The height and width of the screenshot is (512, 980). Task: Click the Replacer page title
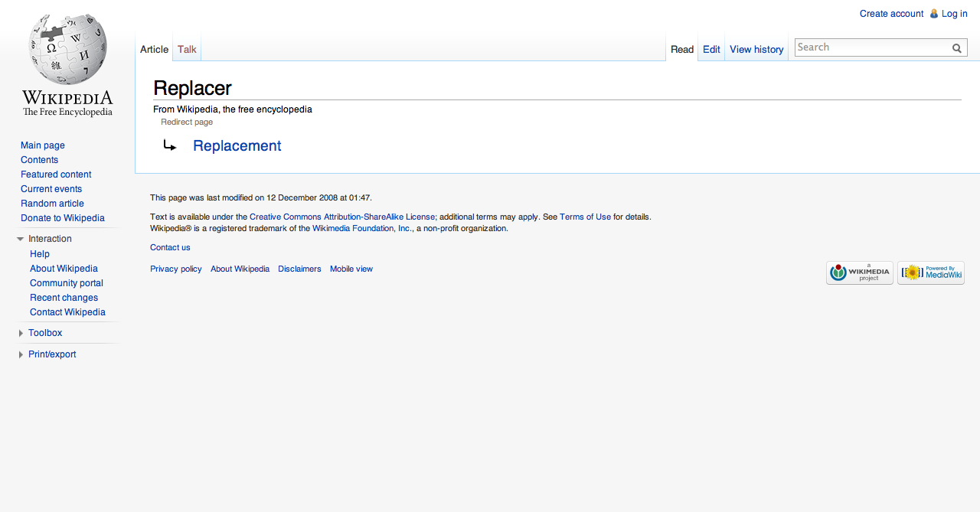(x=192, y=88)
